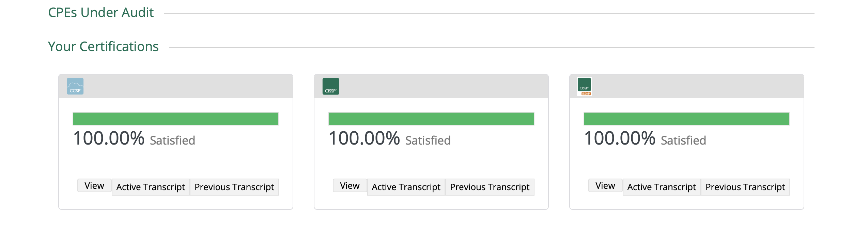This screenshot has height=232, width=868.
Task: Click the CISSP-ISSAP 100.00% Satisfied text
Action: [x=645, y=139]
